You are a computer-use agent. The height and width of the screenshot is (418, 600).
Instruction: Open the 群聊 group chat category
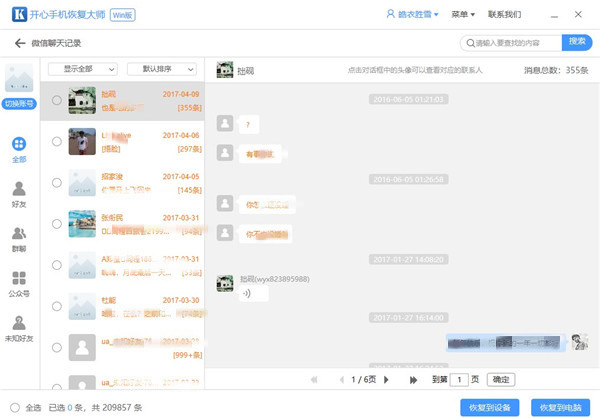coord(19,238)
